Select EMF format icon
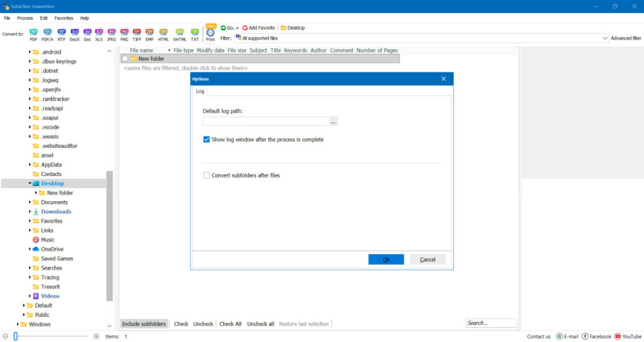 point(150,35)
